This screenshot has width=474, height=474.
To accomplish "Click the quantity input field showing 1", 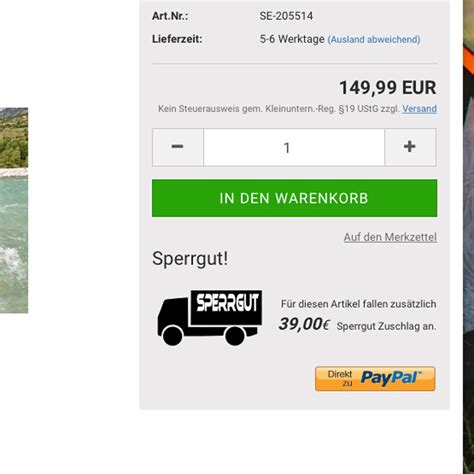I will 294,147.
